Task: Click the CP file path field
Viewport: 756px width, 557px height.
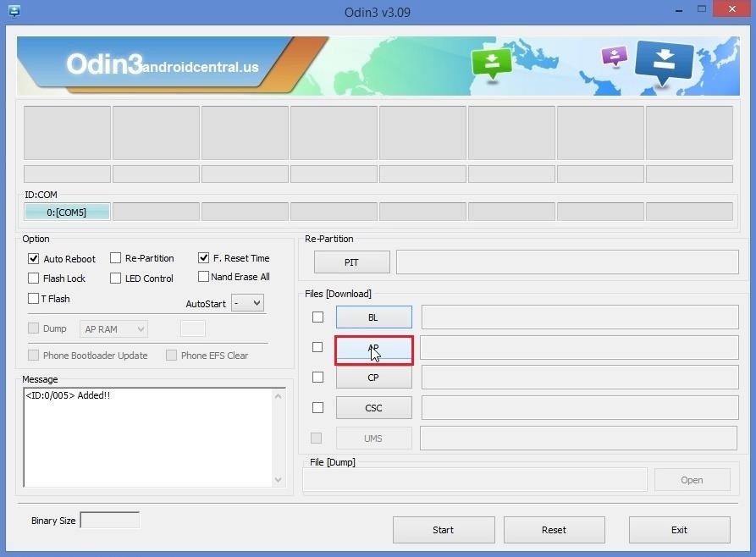Action: click(580, 378)
